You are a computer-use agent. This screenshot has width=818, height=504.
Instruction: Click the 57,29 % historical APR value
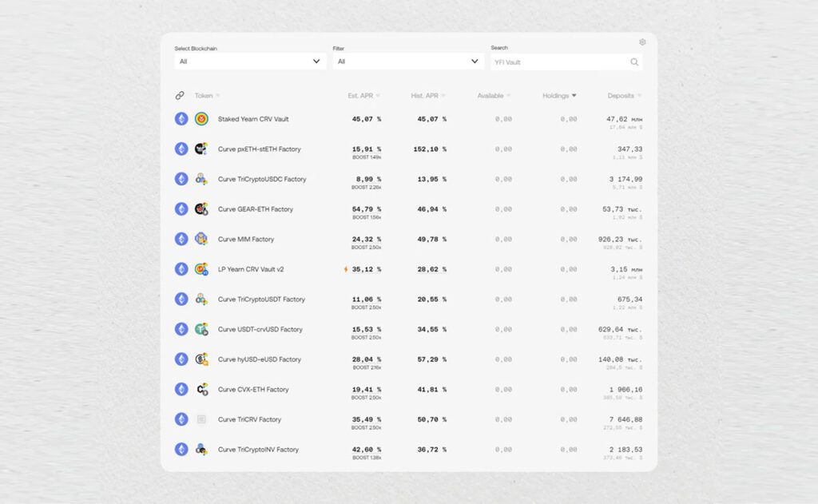point(431,359)
